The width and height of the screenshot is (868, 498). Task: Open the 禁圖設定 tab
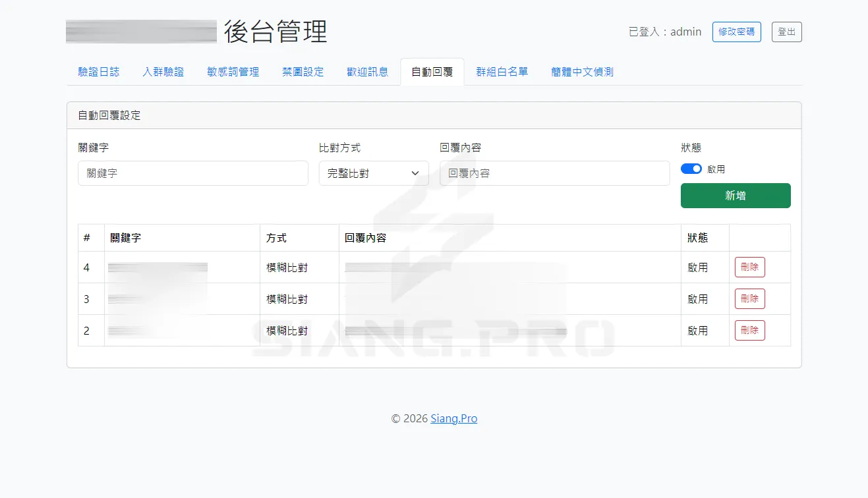pos(302,72)
